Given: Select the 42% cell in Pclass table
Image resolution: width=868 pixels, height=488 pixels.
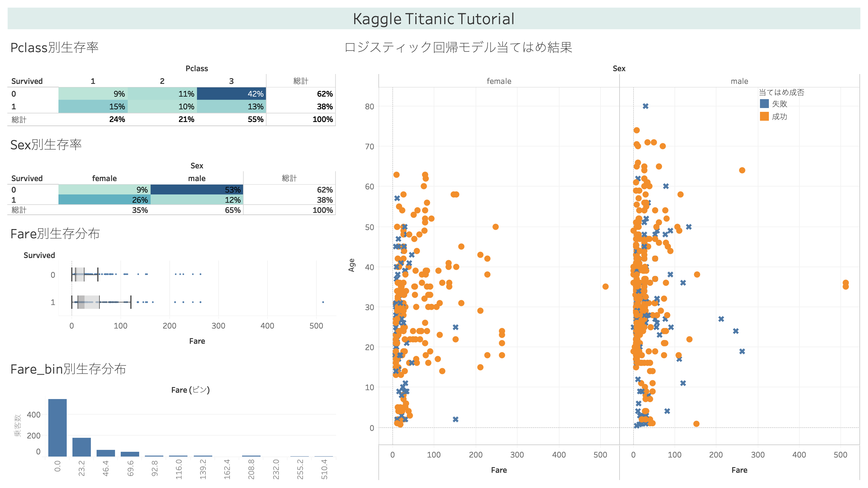Looking at the screenshot, I should click(x=231, y=94).
